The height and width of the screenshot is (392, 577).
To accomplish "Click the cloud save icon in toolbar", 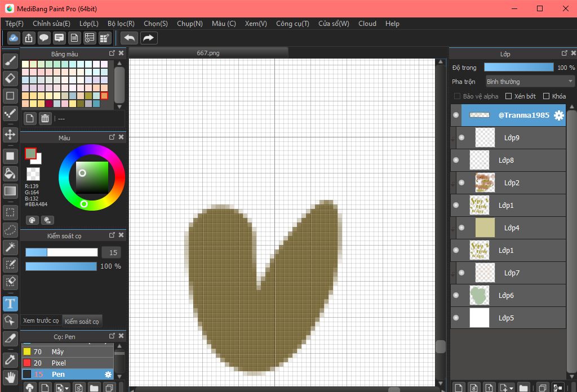I will click(x=14, y=38).
